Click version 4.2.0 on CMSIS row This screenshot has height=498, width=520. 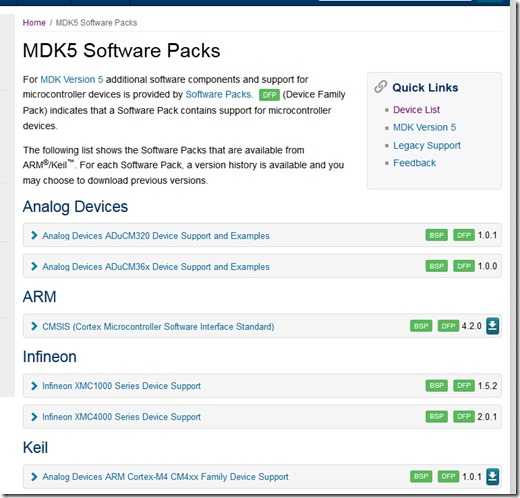click(x=472, y=326)
